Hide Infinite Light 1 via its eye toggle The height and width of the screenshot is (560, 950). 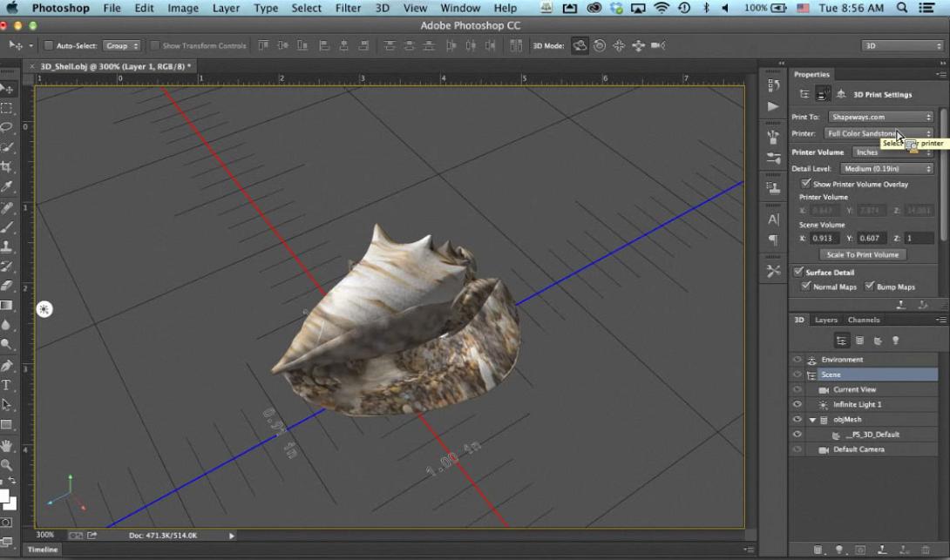pyautogui.click(x=797, y=403)
